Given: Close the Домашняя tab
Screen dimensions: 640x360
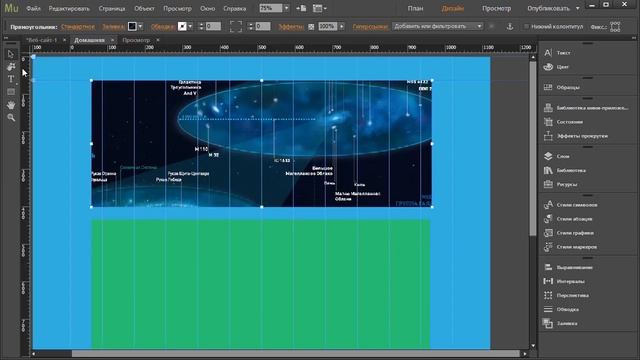Looking at the screenshot, I should 112,40.
